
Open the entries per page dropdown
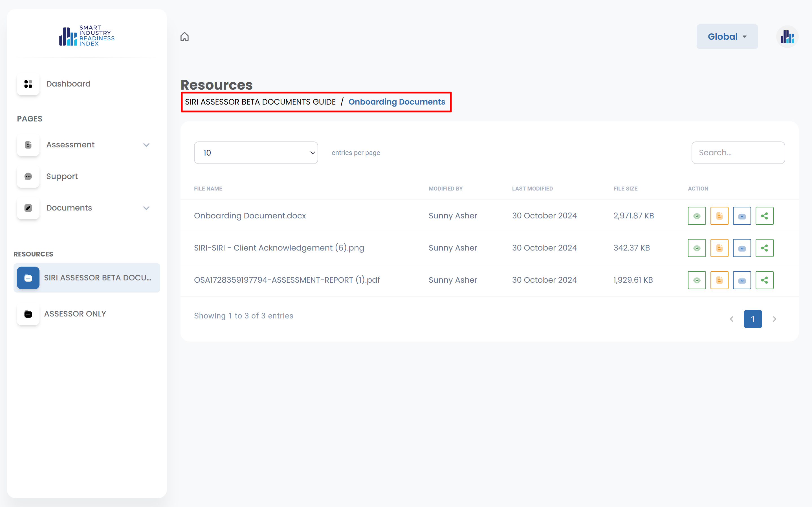[256, 153]
